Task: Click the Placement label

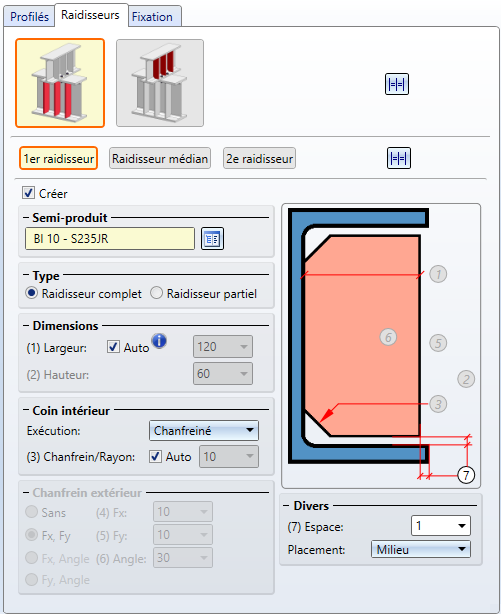Action: click(317, 550)
